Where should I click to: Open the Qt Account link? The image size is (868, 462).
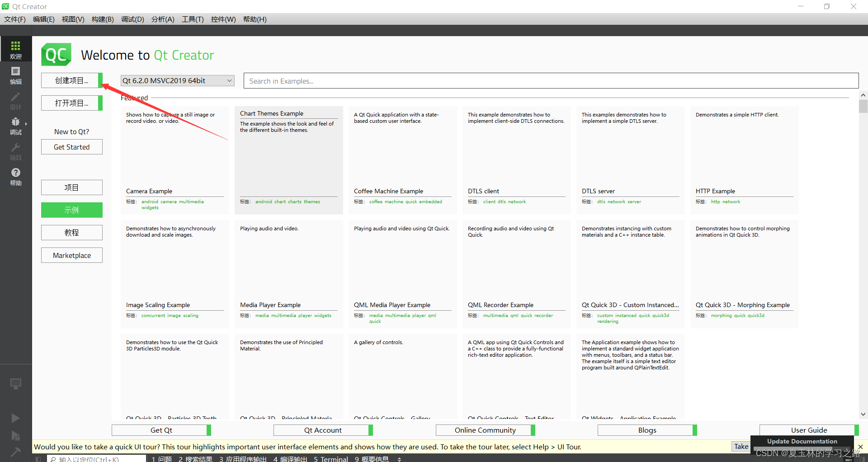pos(323,430)
